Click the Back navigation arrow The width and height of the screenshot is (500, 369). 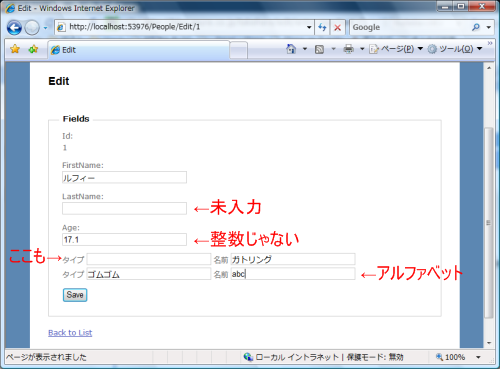[x=14, y=27]
